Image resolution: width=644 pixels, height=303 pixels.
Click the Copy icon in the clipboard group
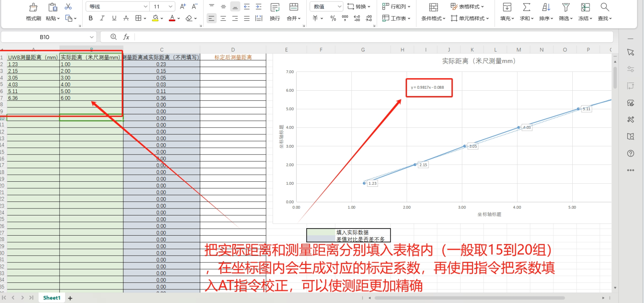pyautogui.click(x=69, y=18)
